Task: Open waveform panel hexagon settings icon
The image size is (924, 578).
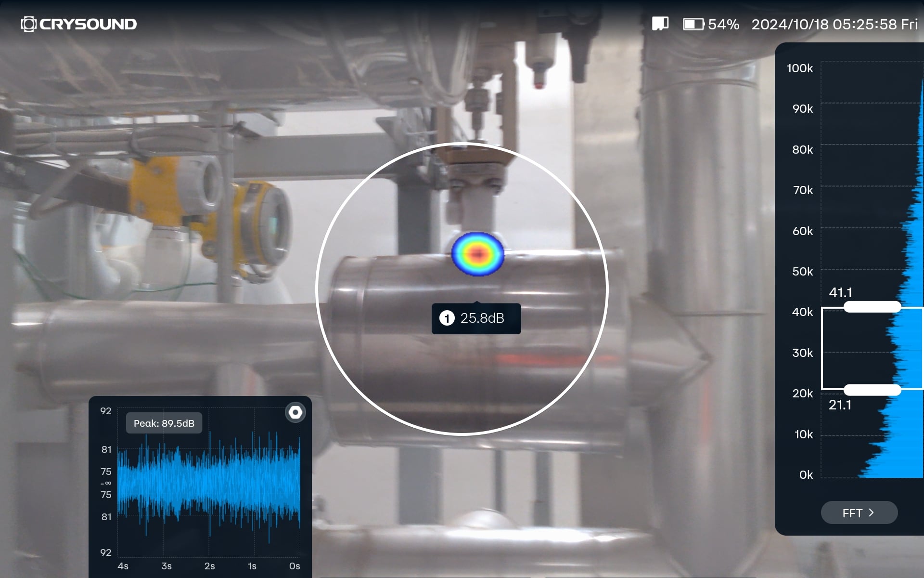Action: [x=295, y=413]
